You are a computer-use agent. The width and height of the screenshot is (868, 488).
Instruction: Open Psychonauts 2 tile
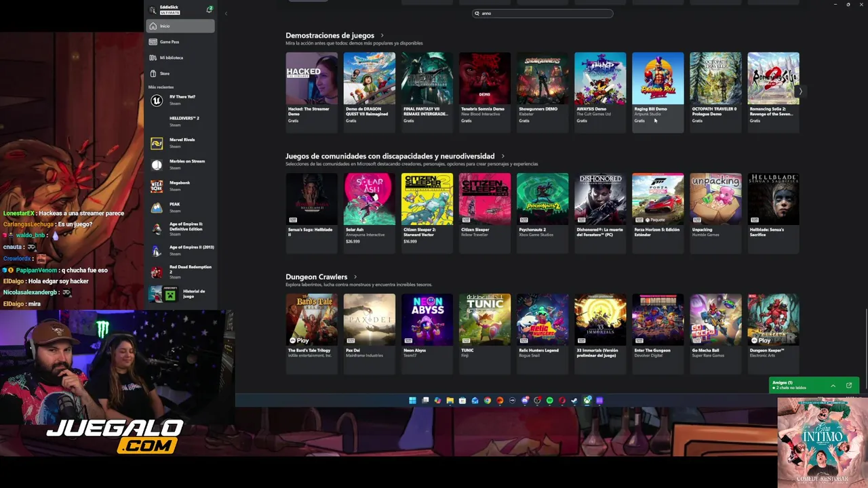click(x=542, y=212)
